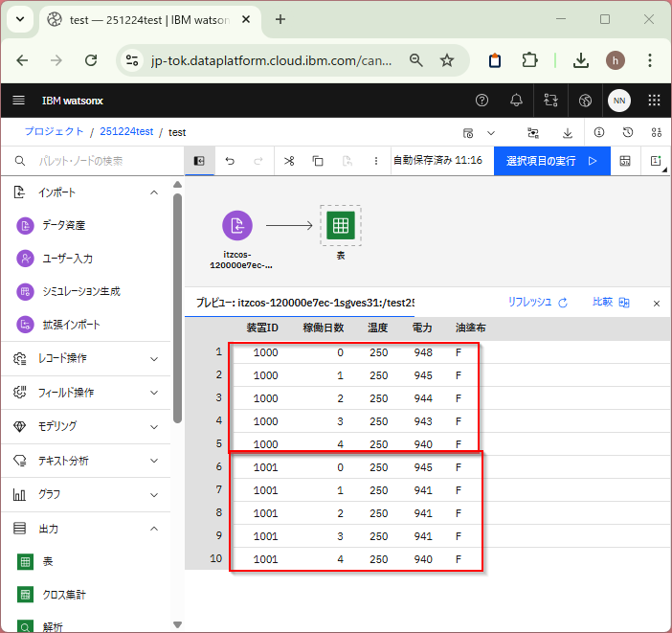This screenshot has height=633, width=672.
Task: Open the version history clock icon
Action: [x=627, y=132]
